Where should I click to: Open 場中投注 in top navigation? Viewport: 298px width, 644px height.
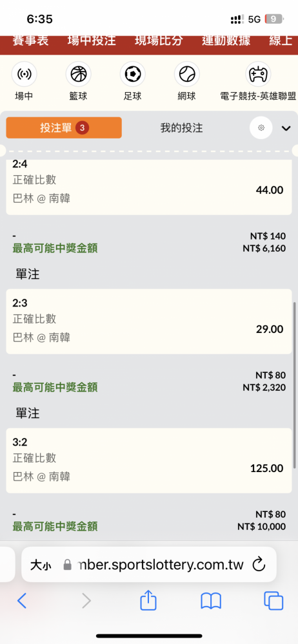(x=92, y=41)
